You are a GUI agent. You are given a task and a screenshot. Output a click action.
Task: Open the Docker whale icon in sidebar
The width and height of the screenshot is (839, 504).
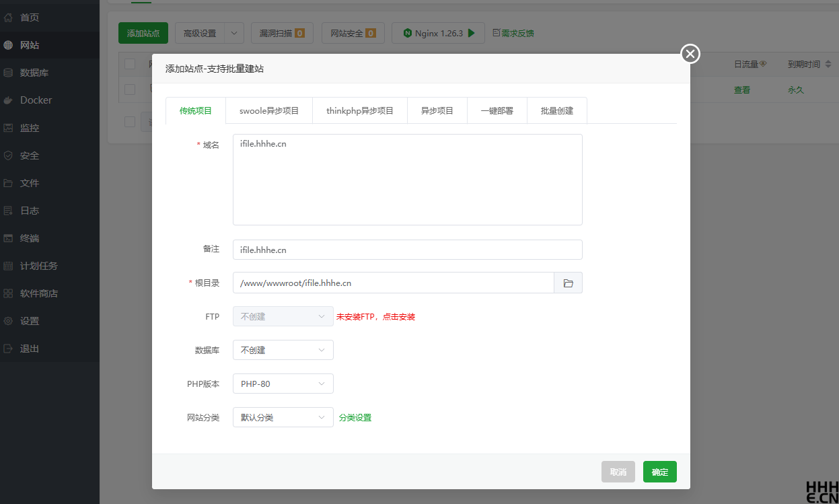coord(8,100)
